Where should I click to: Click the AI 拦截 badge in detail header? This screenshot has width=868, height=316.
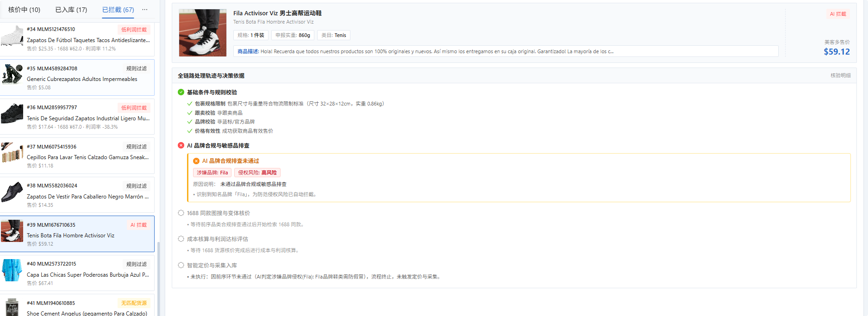click(x=838, y=14)
